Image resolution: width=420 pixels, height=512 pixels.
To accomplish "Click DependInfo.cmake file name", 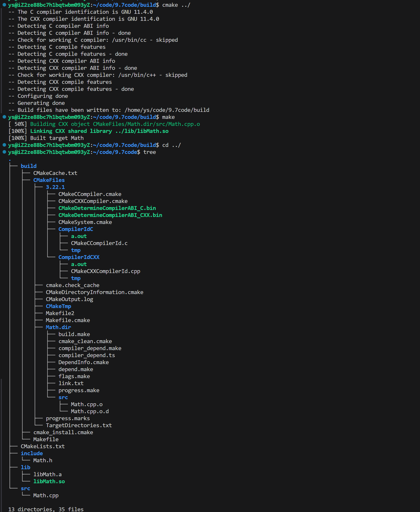I will [83, 362].
